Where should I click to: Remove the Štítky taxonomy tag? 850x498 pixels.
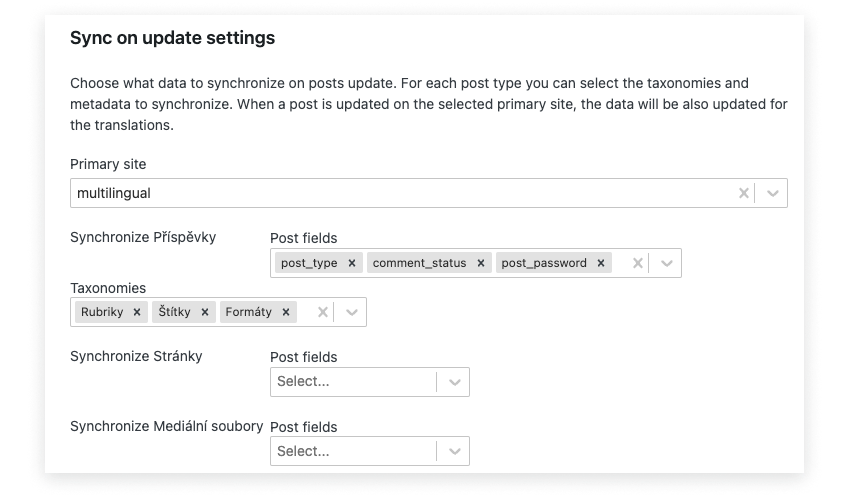coord(205,312)
